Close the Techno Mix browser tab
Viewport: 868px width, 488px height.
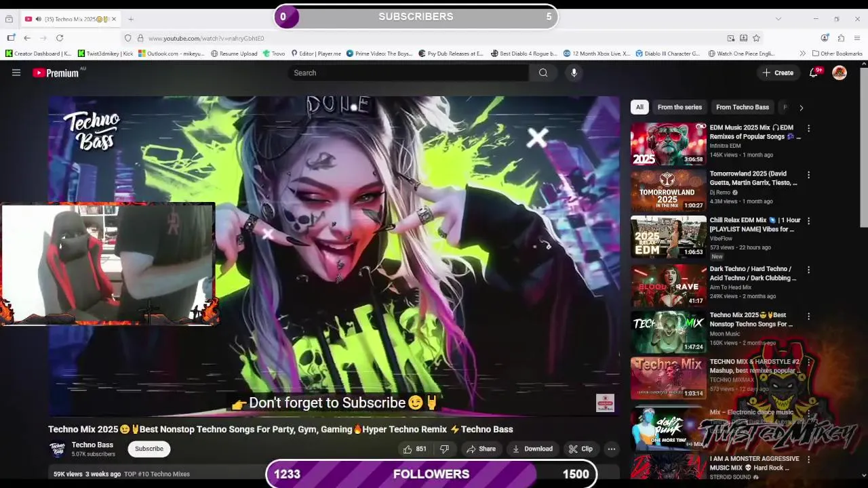pyautogui.click(x=114, y=19)
